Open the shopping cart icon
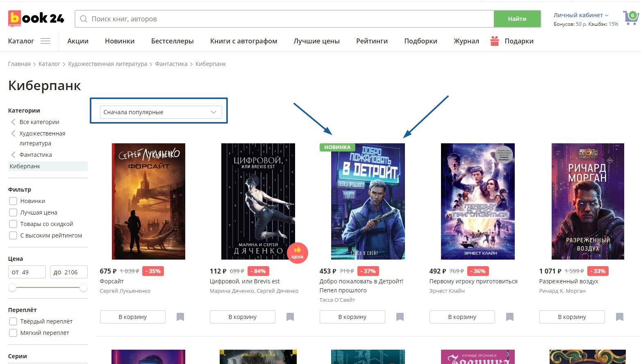The image size is (641, 364). pos(630,18)
